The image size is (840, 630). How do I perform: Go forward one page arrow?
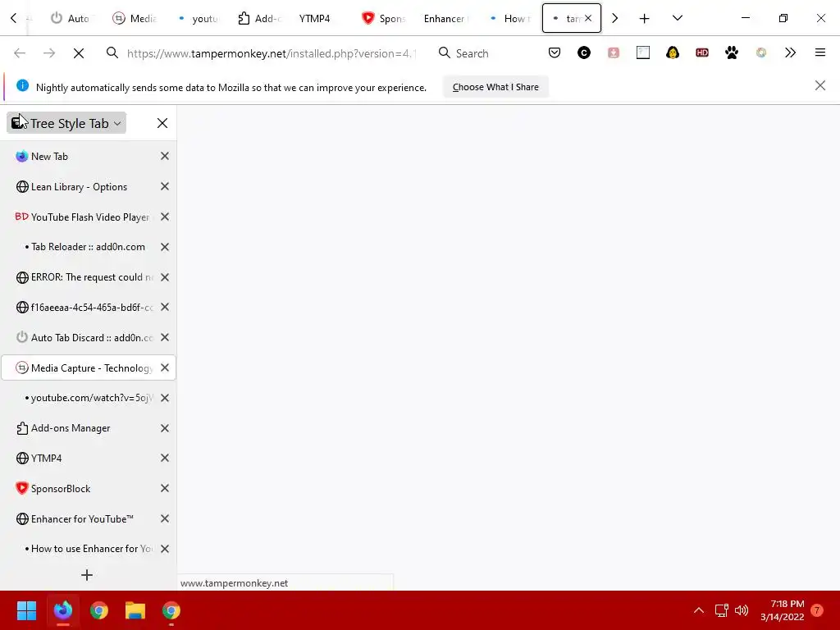(x=49, y=53)
